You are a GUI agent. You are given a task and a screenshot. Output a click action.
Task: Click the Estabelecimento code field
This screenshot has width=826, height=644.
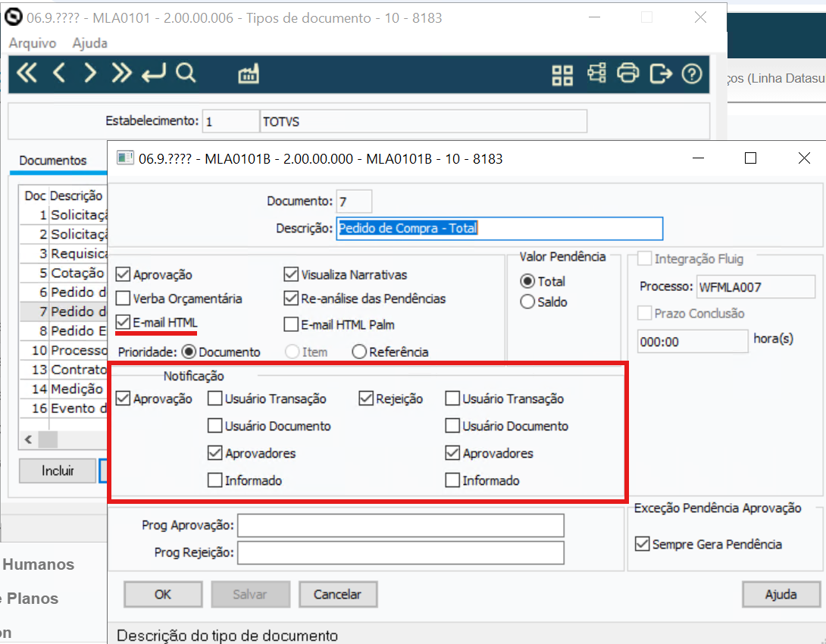230,122
